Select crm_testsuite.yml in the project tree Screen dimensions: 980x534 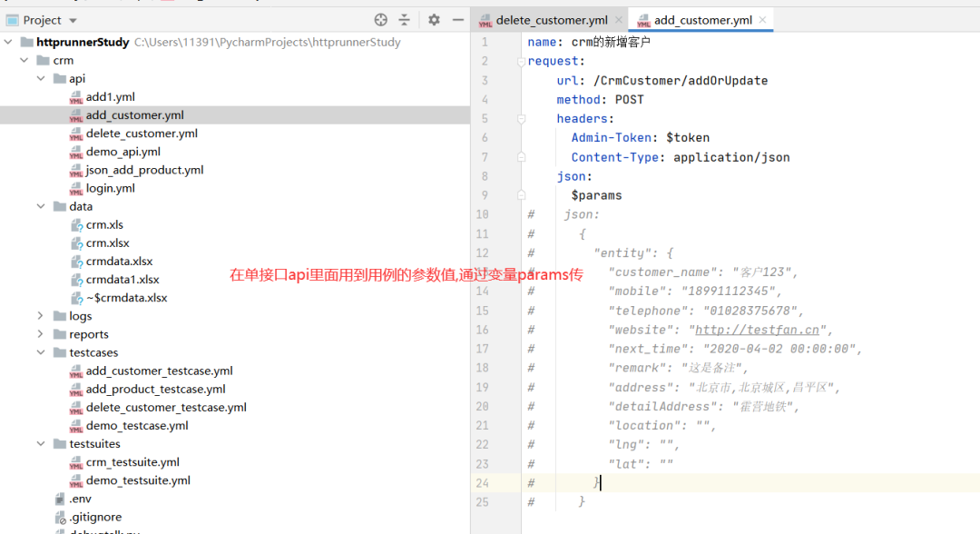132,462
